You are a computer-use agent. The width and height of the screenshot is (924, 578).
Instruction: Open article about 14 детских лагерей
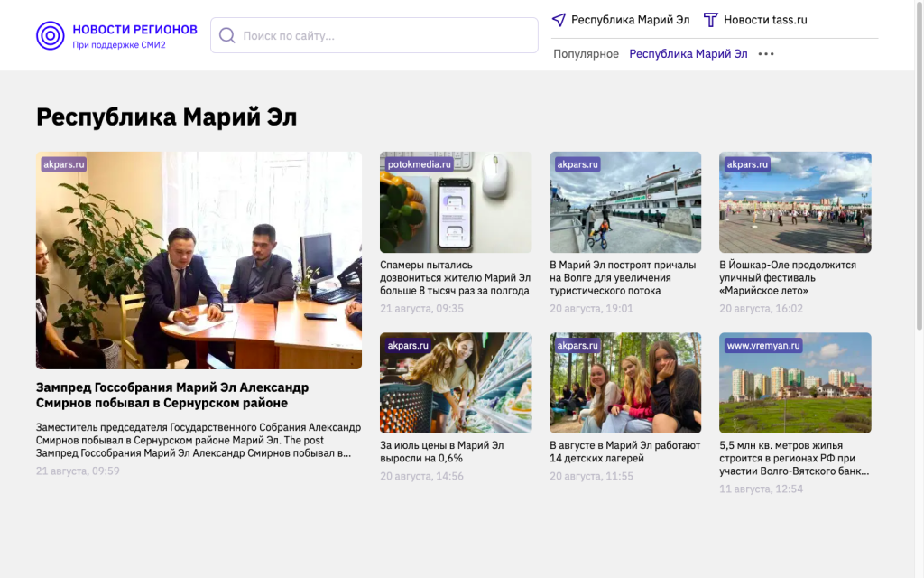click(624, 452)
